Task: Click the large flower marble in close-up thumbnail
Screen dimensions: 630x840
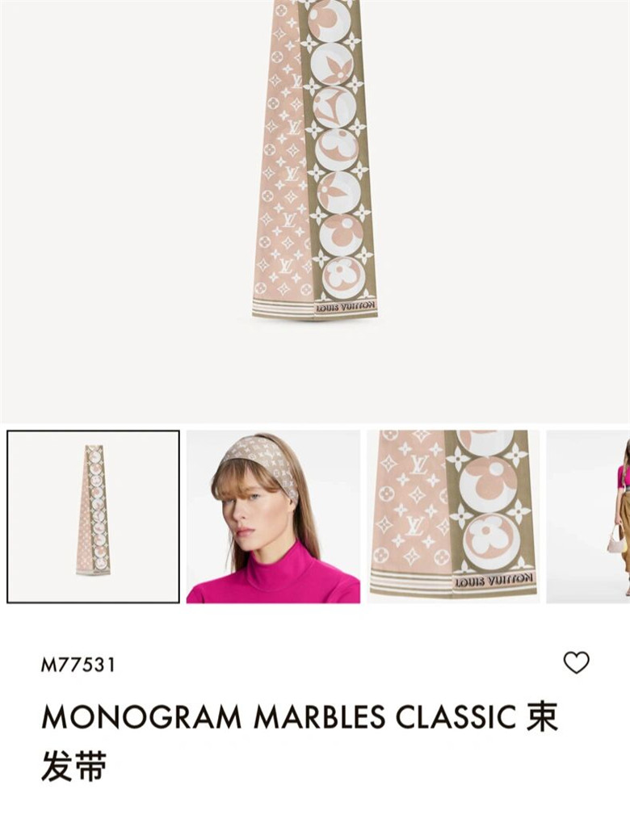Action: tap(491, 543)
